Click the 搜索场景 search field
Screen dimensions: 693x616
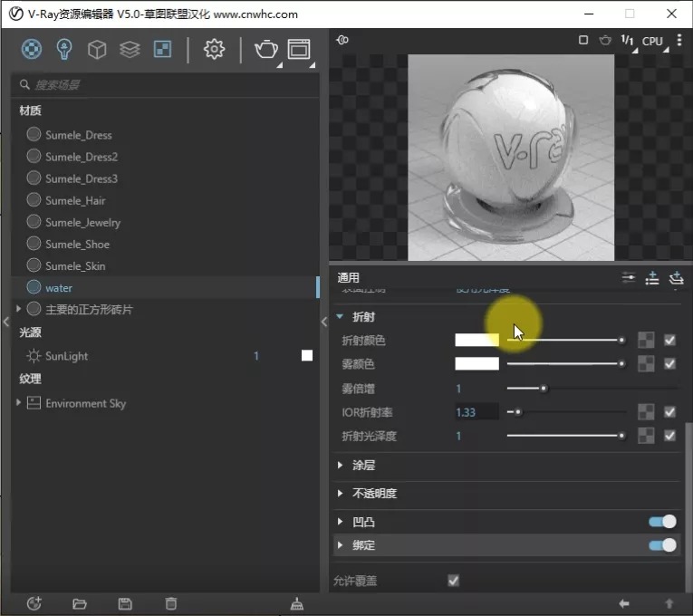click(164, 84)
